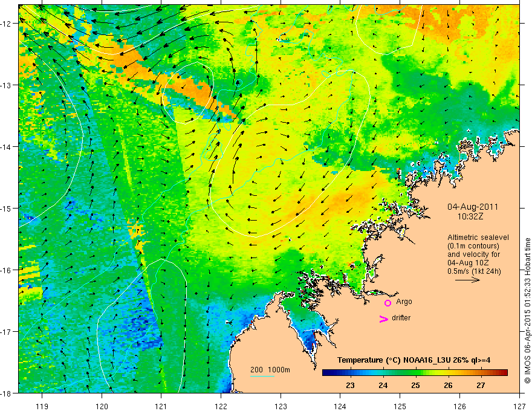Click the '200 1000m' depth legend text
Image resolution: width=532 pixels, height=411 pixels.
270,370
